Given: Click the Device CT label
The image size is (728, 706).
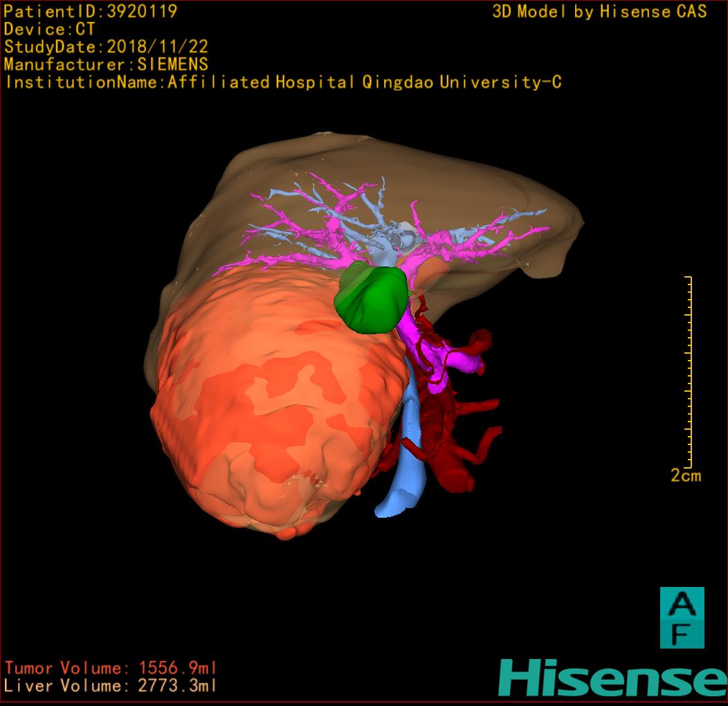Looking at the screenshot, I should [x=50, y=29].
